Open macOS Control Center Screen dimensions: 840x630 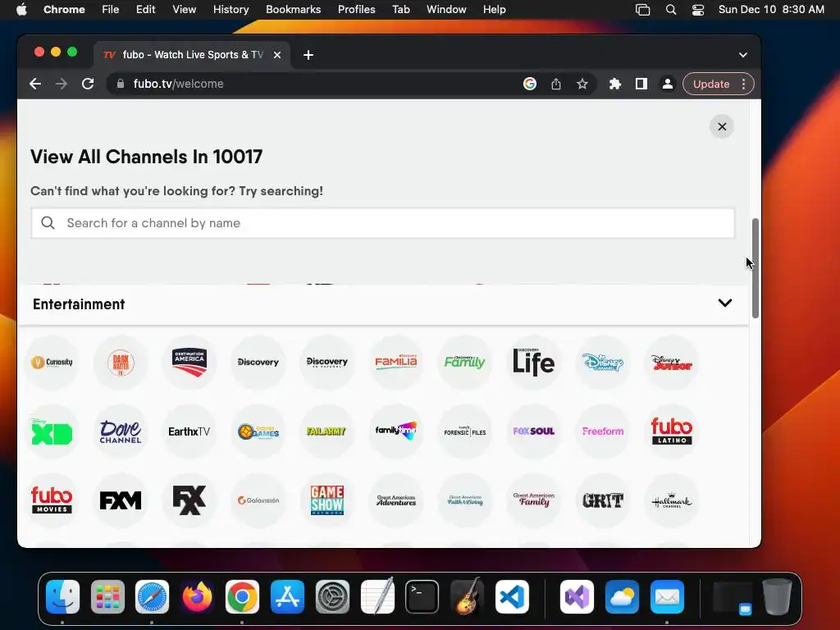tap(697, 10)
